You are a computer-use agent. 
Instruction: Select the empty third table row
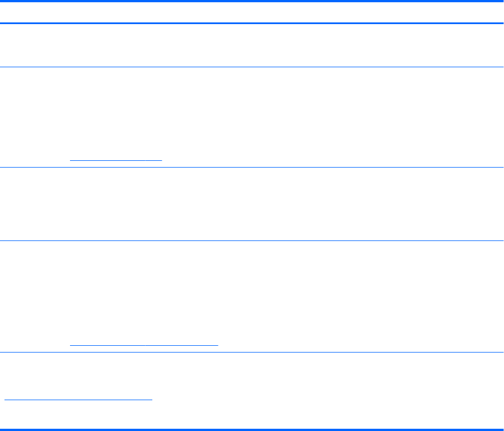pos(252,204)
